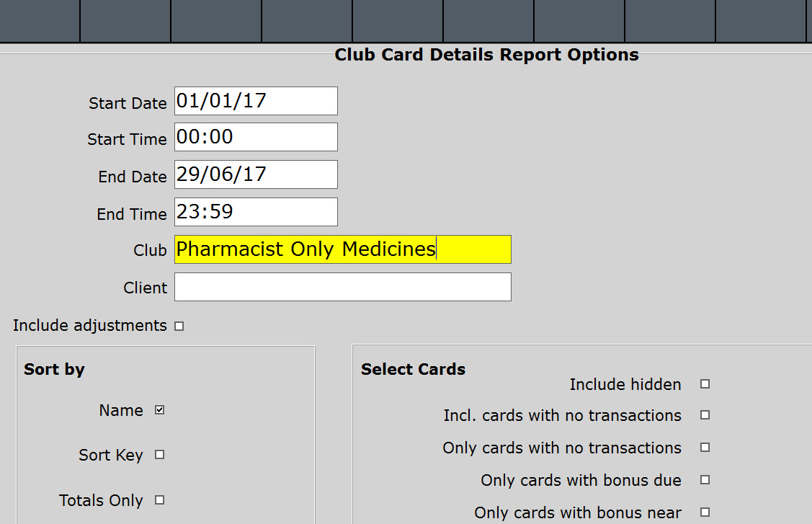Enable Only cards with no transactions
Screen dimensions: 812x524
pos(705,448)
